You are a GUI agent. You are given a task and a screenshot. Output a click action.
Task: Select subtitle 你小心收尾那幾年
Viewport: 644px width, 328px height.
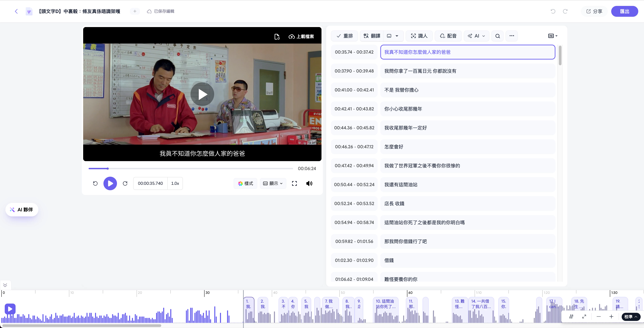468,109
